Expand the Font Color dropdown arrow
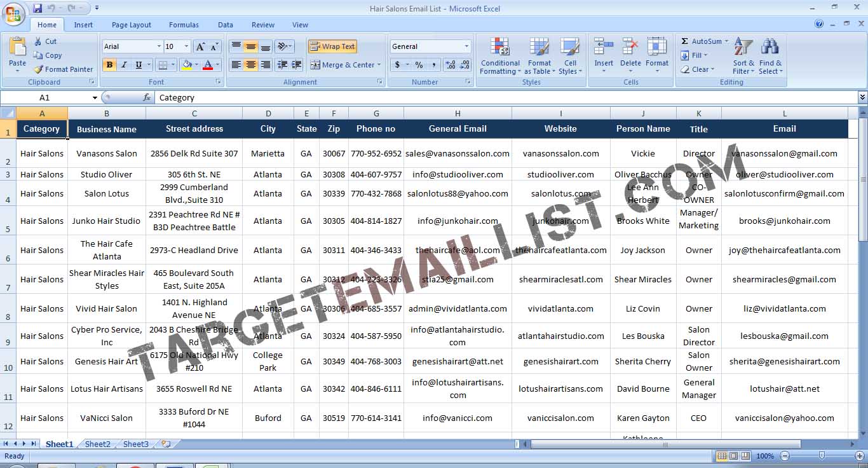This screenshot has width=868, height=468. tap(217, 65)
